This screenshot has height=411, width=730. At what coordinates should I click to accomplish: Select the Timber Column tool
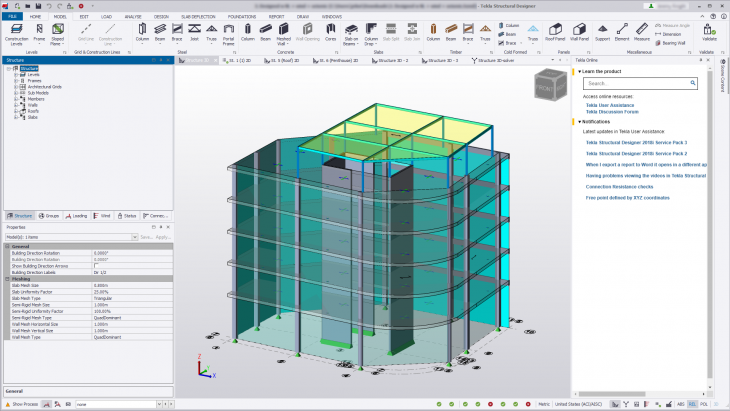click(x=433, y=33)
